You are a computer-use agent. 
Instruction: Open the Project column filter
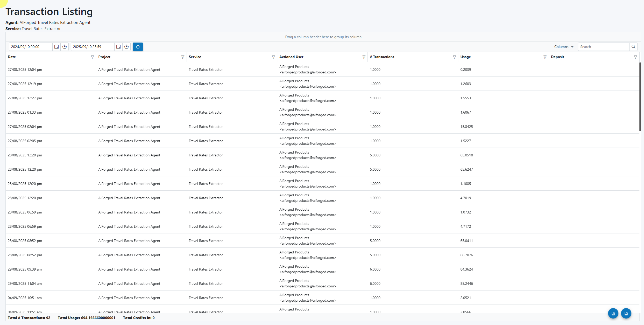[183, 57]
